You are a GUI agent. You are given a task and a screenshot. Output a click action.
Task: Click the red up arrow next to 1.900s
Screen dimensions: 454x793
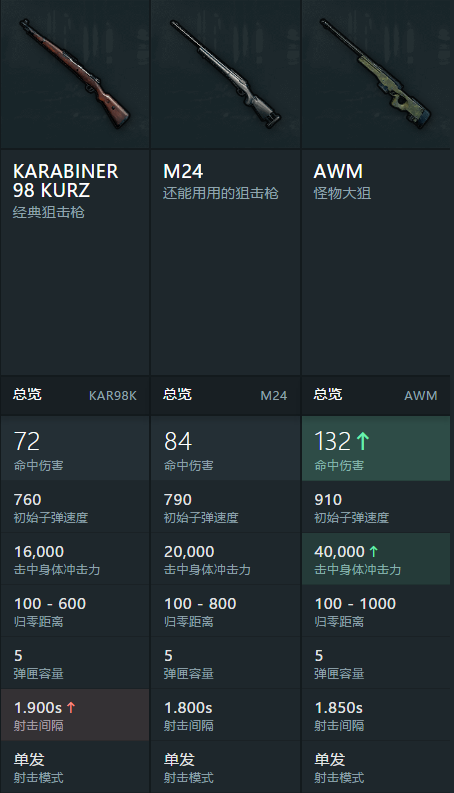[71, 707]
